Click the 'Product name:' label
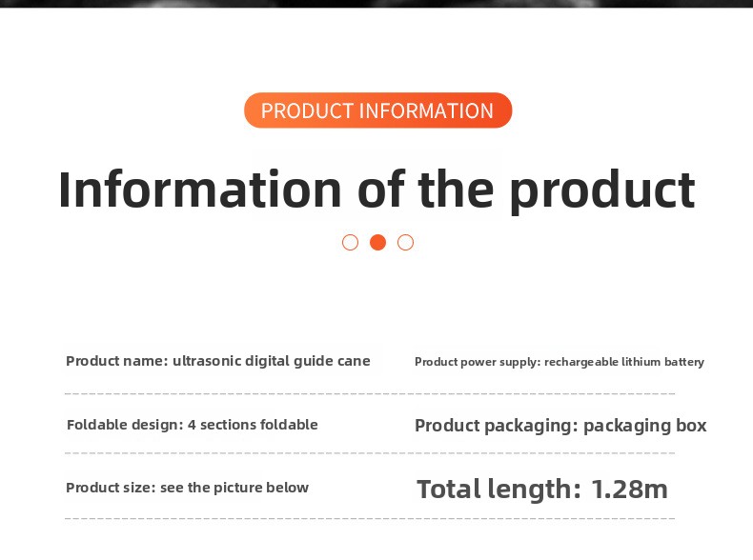 tap(116, 361)
